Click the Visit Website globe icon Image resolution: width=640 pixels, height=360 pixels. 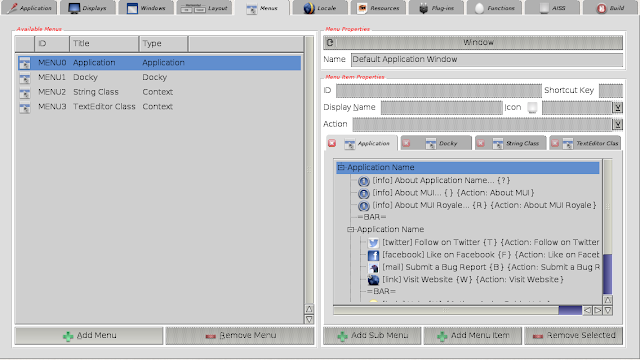pos(373,280)
